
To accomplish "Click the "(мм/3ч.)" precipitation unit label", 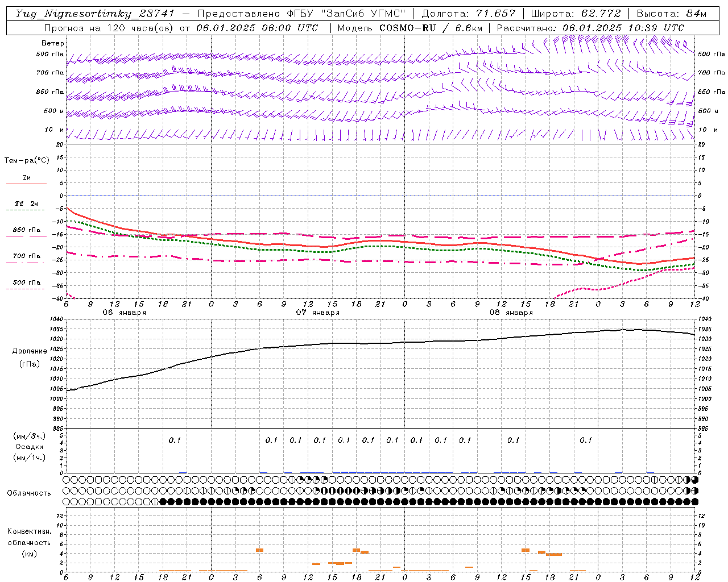I will (x=29, y=436).
